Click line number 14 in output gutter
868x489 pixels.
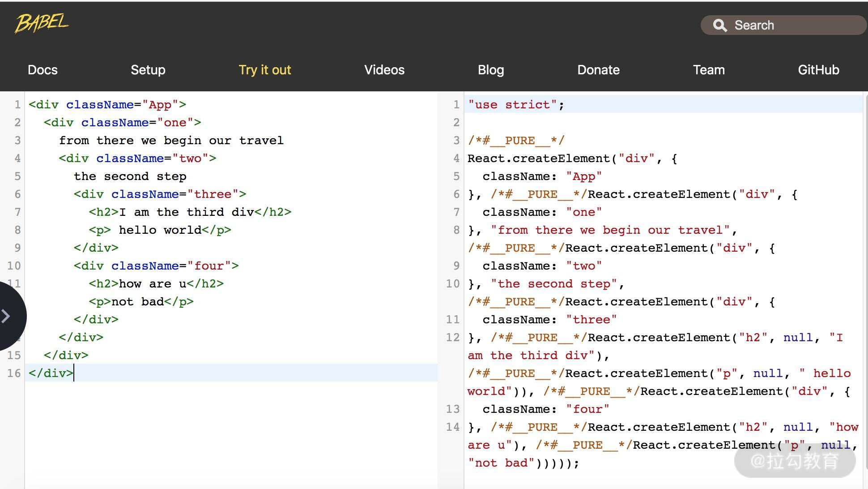point(453,427)
